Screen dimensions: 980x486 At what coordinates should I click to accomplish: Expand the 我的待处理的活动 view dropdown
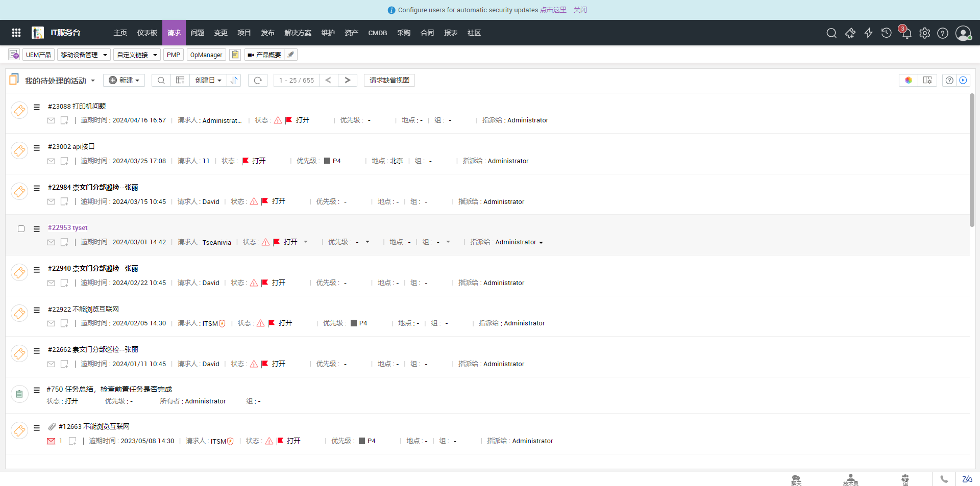[93, 81]
